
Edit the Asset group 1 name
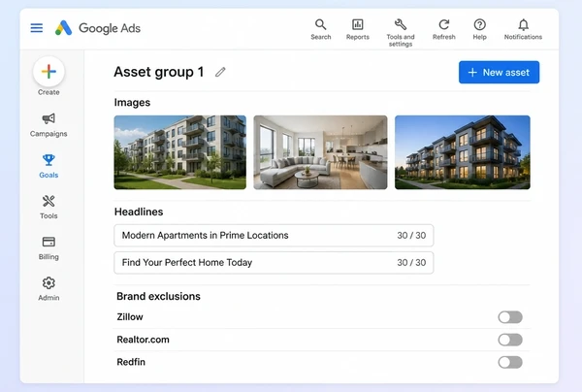click(220, 72)
